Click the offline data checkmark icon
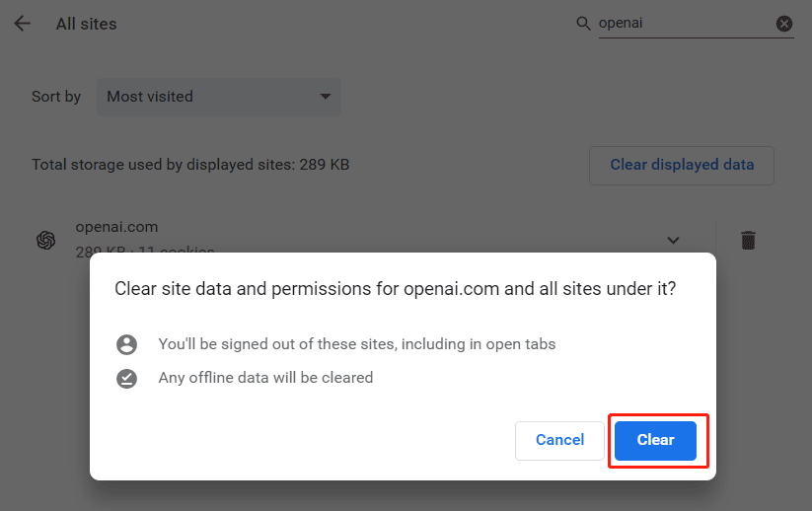 point(126,378)
